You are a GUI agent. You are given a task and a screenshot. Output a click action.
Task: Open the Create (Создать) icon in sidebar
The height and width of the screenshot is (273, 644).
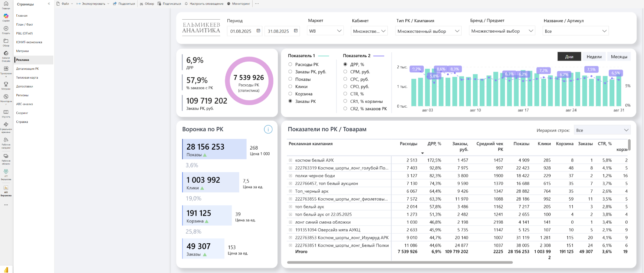pyautogui.click(x=6, y=29)
